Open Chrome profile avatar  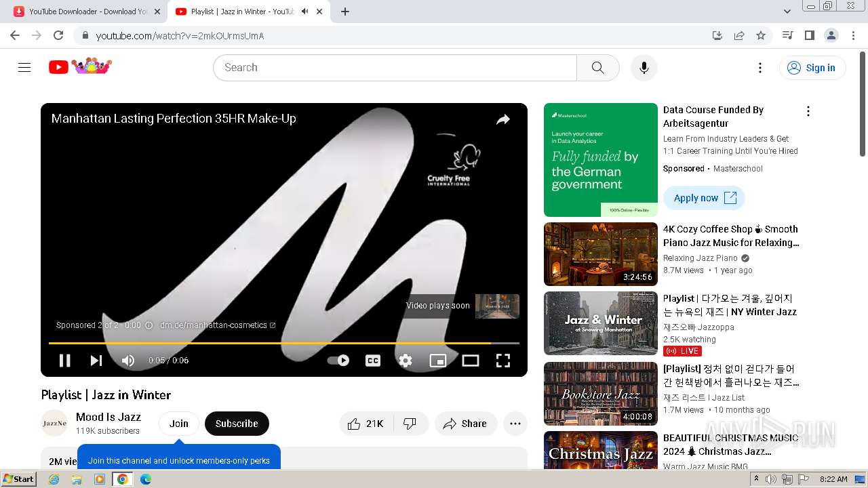click(831, 35)
